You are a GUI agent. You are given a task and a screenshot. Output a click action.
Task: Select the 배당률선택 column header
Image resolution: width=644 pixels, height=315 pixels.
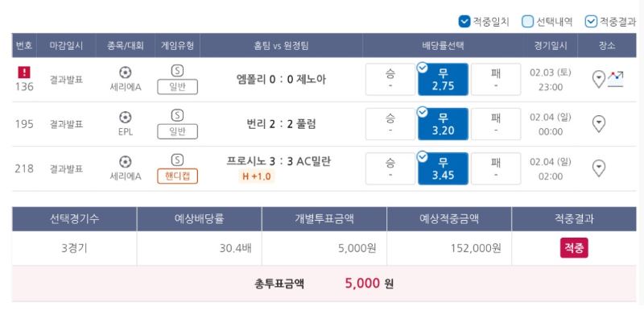coord(444,46)
